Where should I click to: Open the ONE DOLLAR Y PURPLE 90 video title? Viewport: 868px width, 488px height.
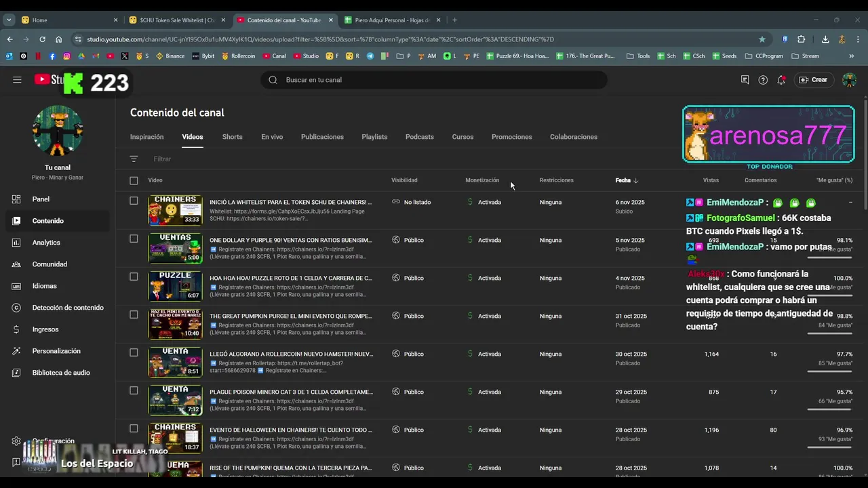click(290, 240)
